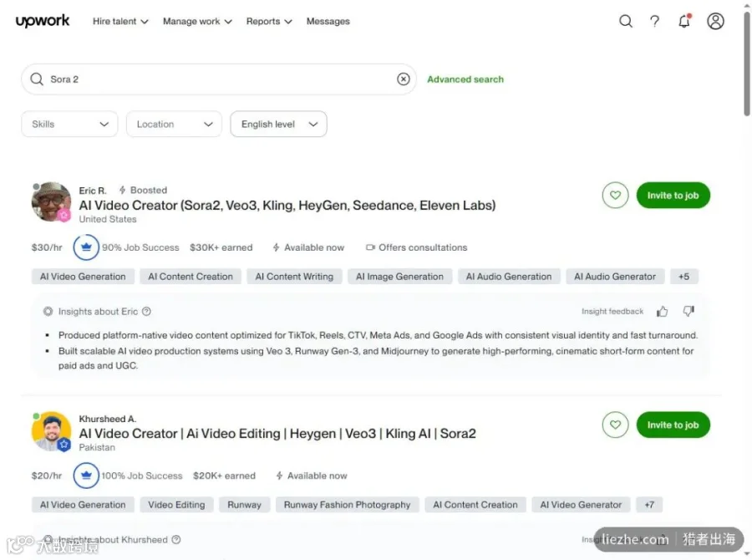Click "90% Job Success" text

tap(140, 247)
